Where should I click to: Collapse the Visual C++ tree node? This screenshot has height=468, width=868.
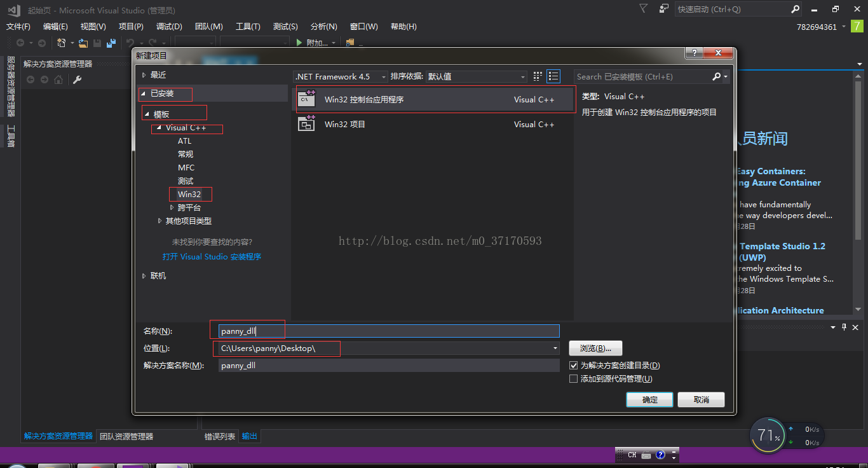(x=159, y=128)
